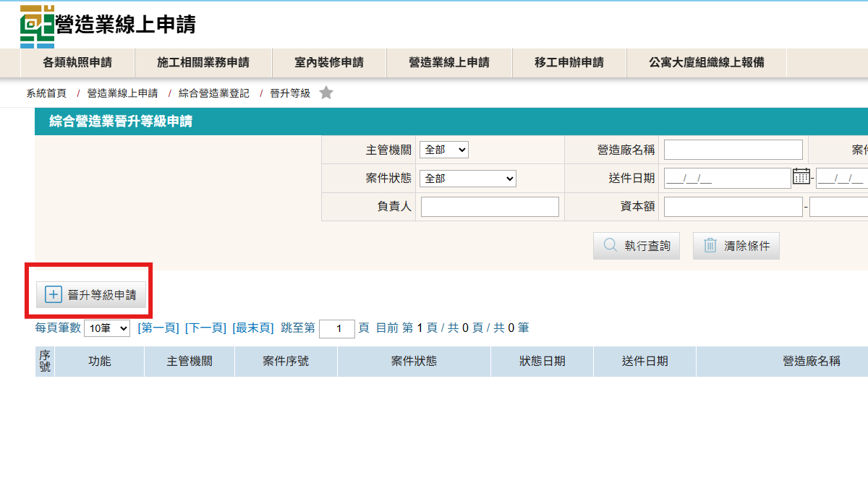Open the 室內裝修申請 menu
Screen dimensions: 868x478
329,63
